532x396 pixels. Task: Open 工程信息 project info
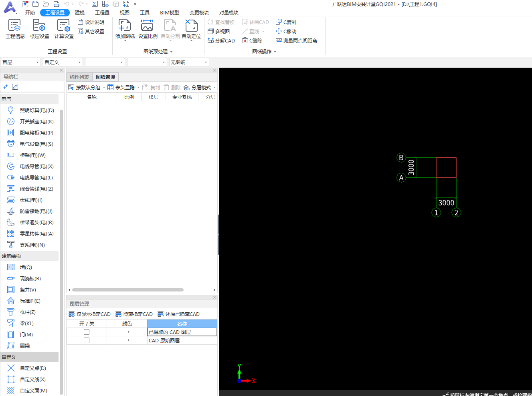[x=15, y=29]
